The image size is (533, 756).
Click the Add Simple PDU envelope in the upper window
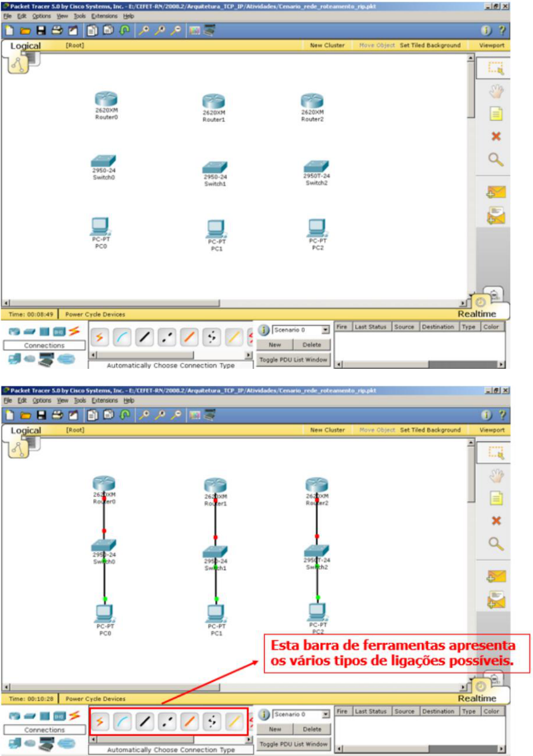pyautogui.click(x=496, y=192)
